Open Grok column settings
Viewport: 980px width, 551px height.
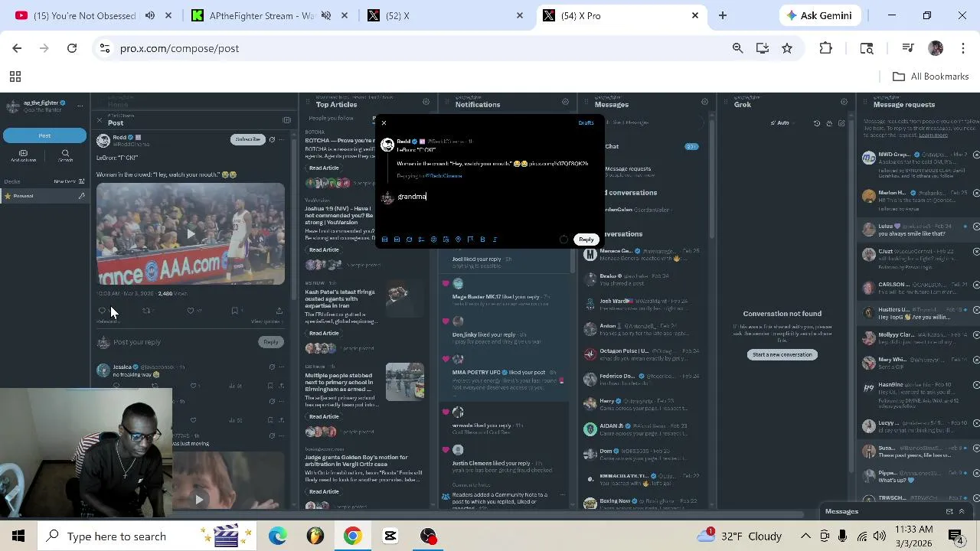tap(844, 102)
